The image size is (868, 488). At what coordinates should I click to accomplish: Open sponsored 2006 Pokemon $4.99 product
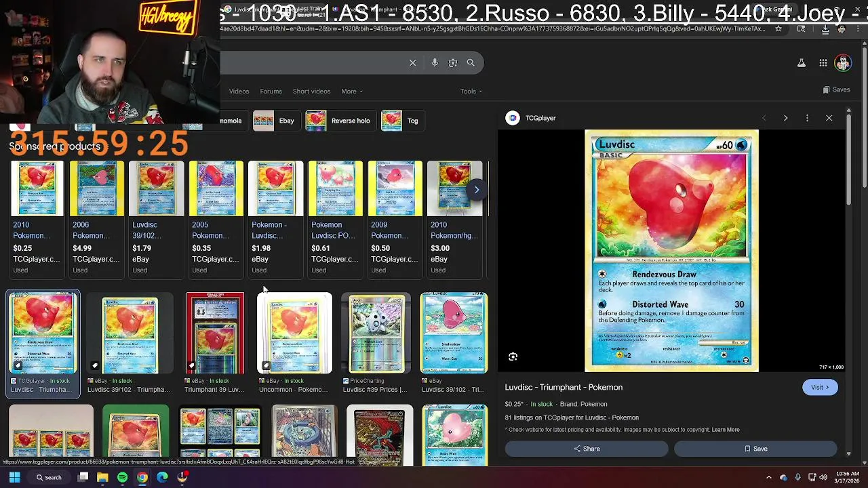[x=96, y=218]
